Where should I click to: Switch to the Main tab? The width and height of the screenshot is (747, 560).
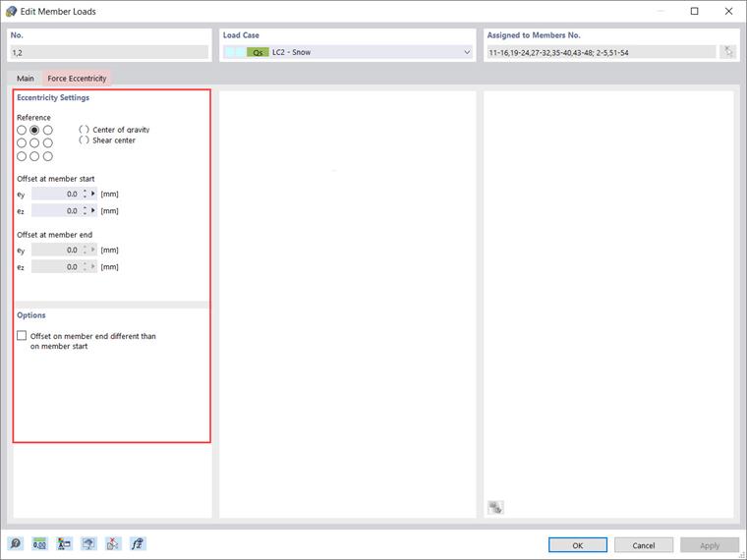[26, 78]
